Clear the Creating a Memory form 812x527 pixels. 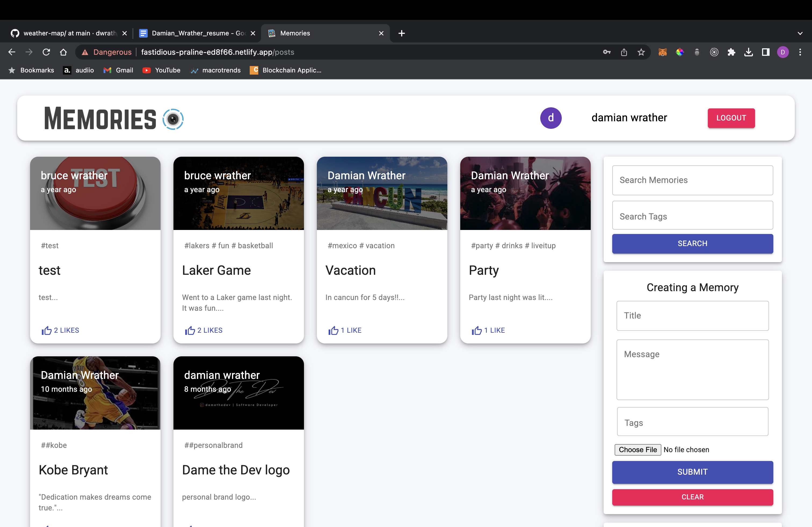692,497
